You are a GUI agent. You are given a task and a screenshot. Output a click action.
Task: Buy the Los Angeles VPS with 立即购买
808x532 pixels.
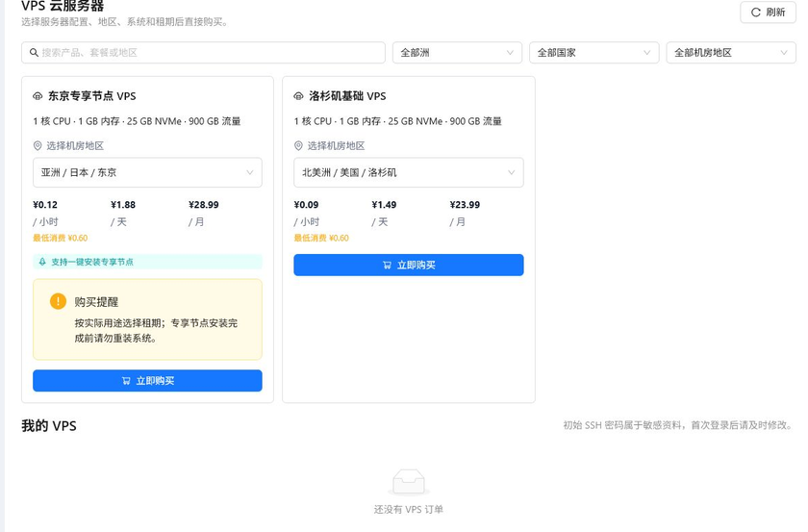[x=409, y=265]
